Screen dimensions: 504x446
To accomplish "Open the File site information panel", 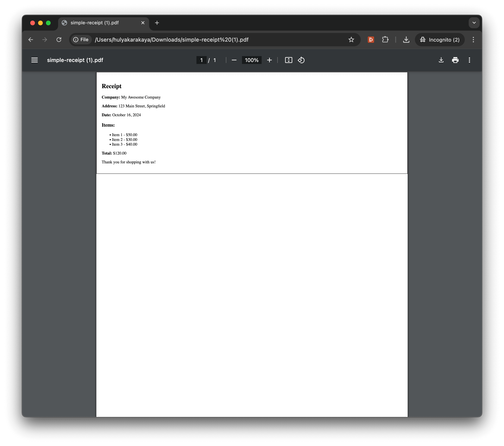I will coord(81,39).
